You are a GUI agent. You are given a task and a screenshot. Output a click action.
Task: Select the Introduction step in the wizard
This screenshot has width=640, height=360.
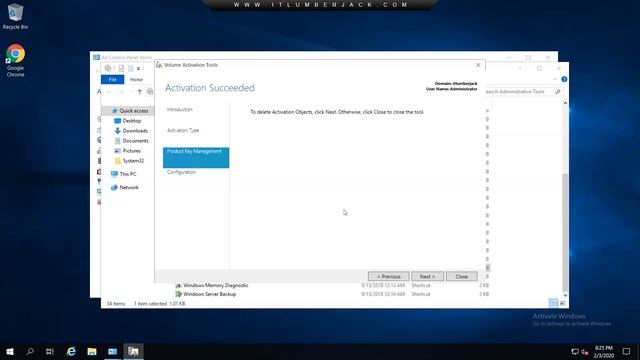coord(180,109)
